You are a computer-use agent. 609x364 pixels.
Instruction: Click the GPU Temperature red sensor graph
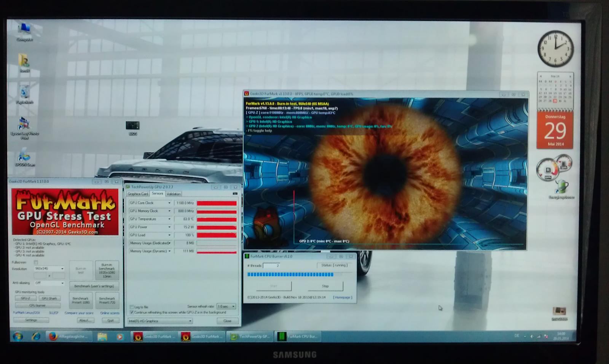point(217,219)
